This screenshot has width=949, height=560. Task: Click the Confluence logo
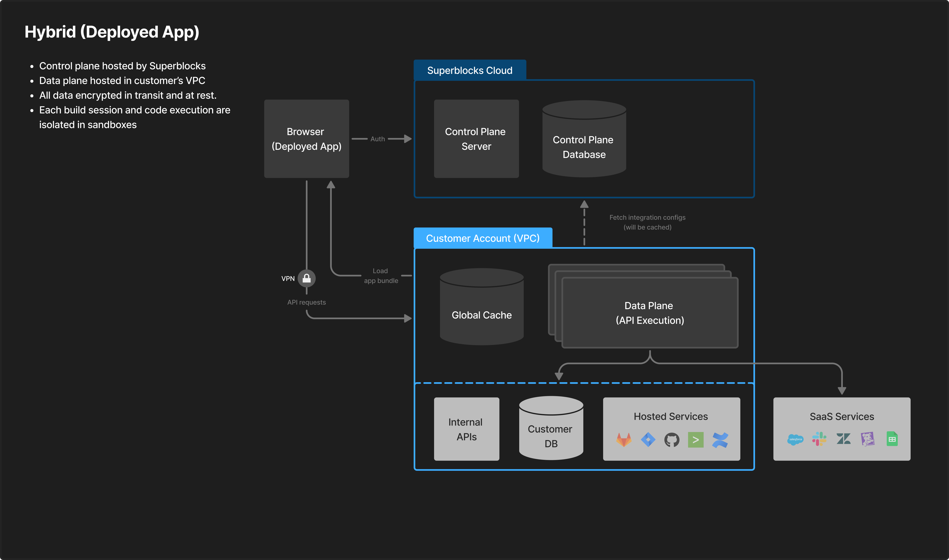tap(720, 440)
